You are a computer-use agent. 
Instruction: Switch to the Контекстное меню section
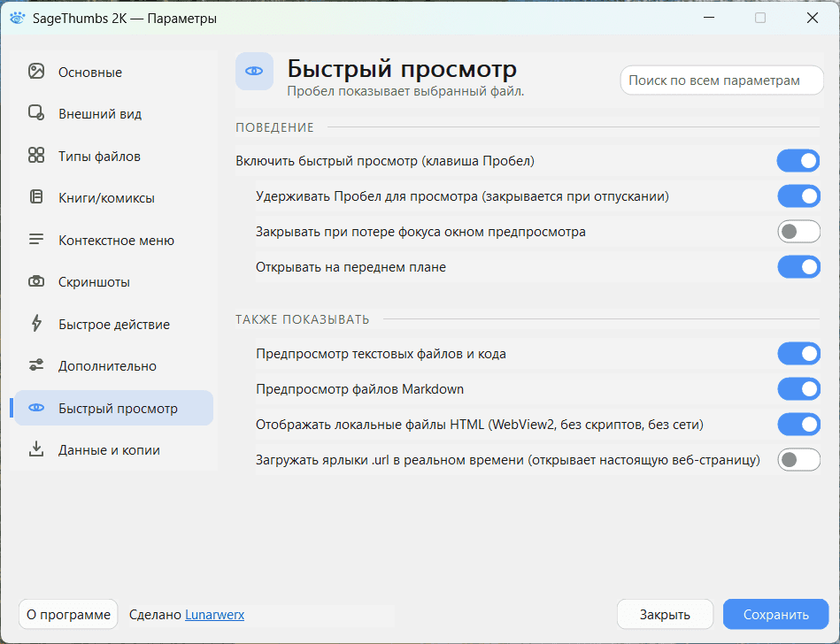tap(113, 240)
